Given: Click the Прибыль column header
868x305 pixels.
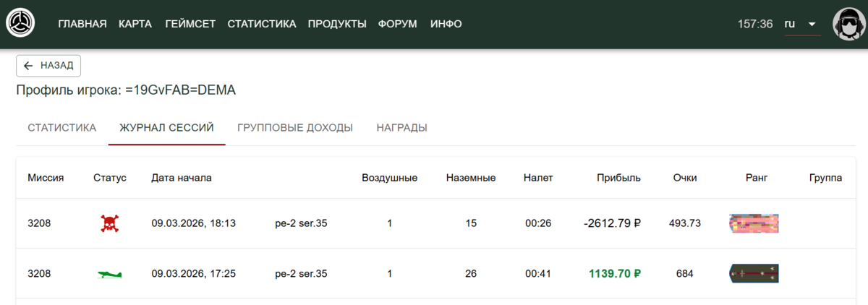Looking at the screenshot, I should [x=618, y=178].
